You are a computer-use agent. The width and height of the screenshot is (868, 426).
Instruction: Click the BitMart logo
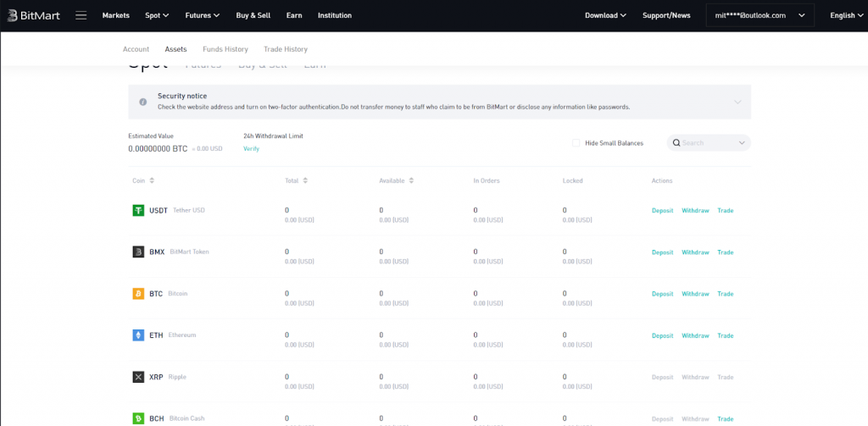(x=33, y=15)
